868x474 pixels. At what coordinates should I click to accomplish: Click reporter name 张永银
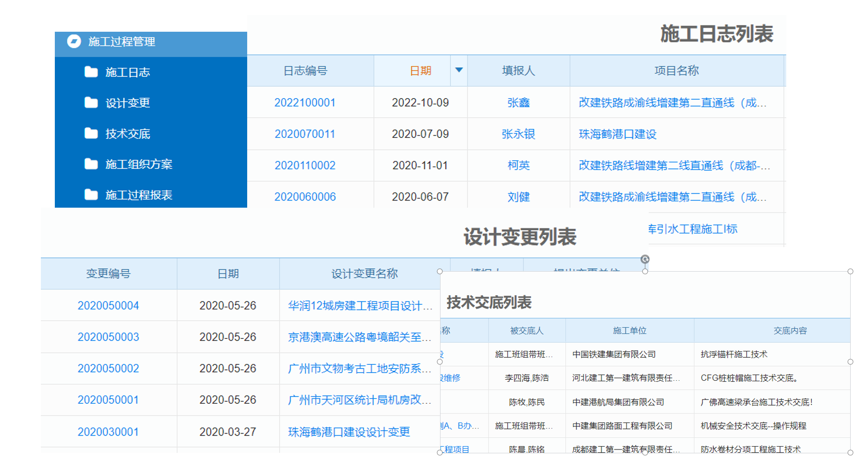click(518, 134)
